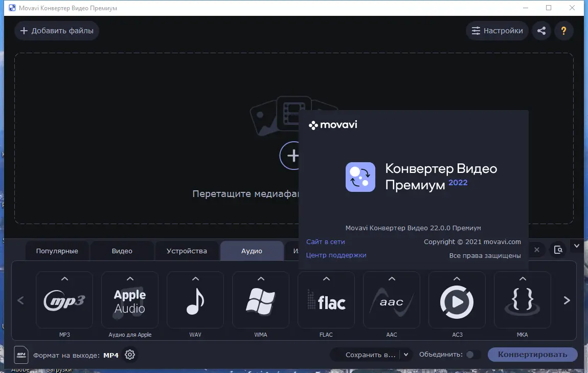Select the MP3 audio format

(64, 300)
